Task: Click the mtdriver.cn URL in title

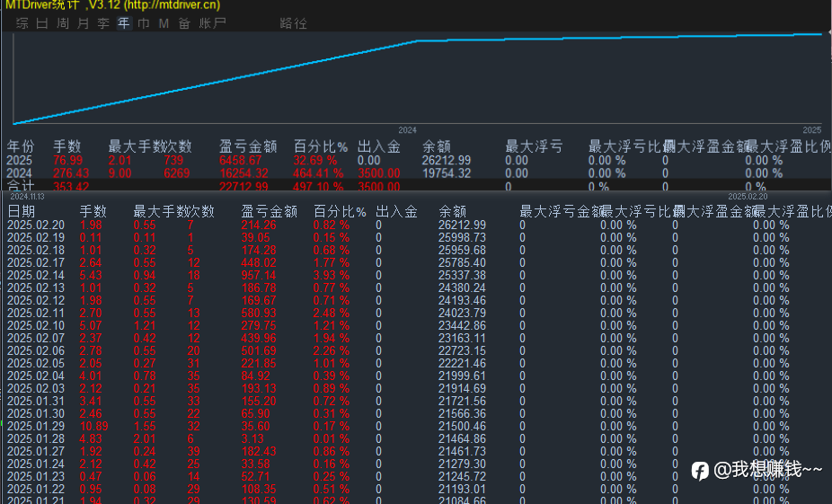Action: pyautogui.click(x=172, y=5)
